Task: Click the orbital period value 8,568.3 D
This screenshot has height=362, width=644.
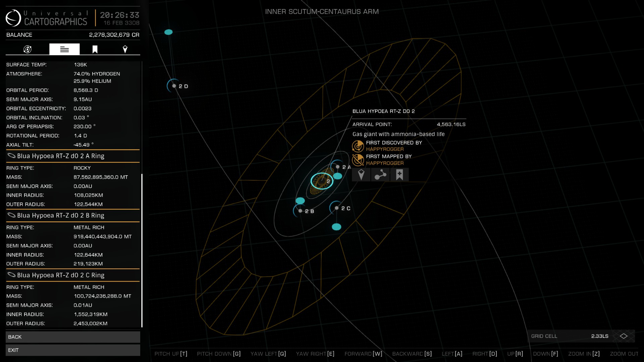Action: coord(86,90)
